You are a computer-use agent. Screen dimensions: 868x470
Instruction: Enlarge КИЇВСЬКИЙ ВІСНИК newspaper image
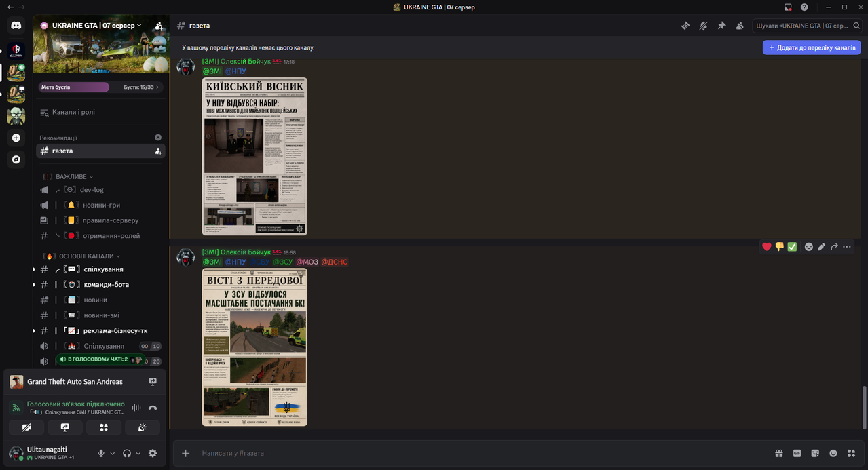click(254, 156)
